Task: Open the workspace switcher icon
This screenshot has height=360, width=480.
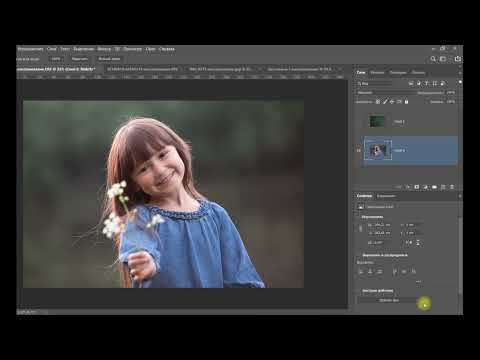Action: tap(443, 59)
